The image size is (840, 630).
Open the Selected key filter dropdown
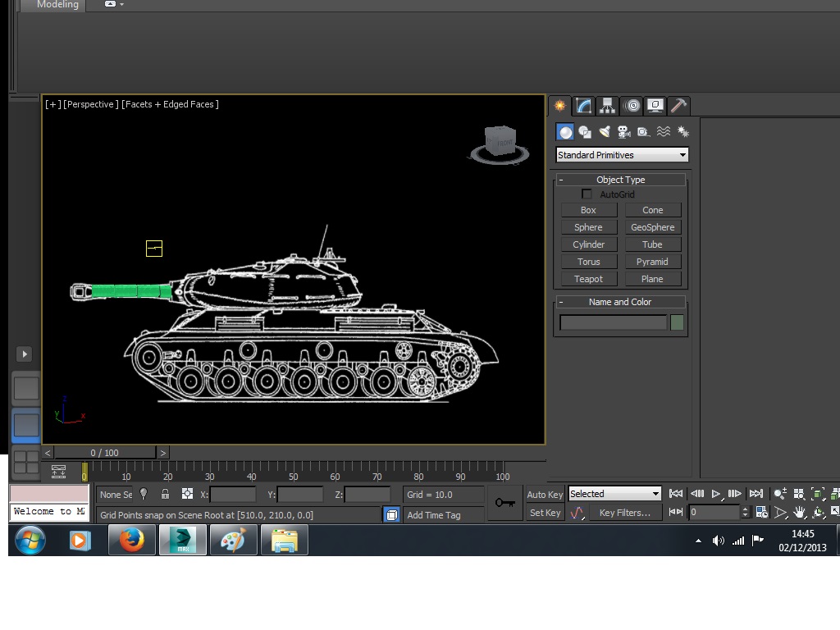coord(655,493)
